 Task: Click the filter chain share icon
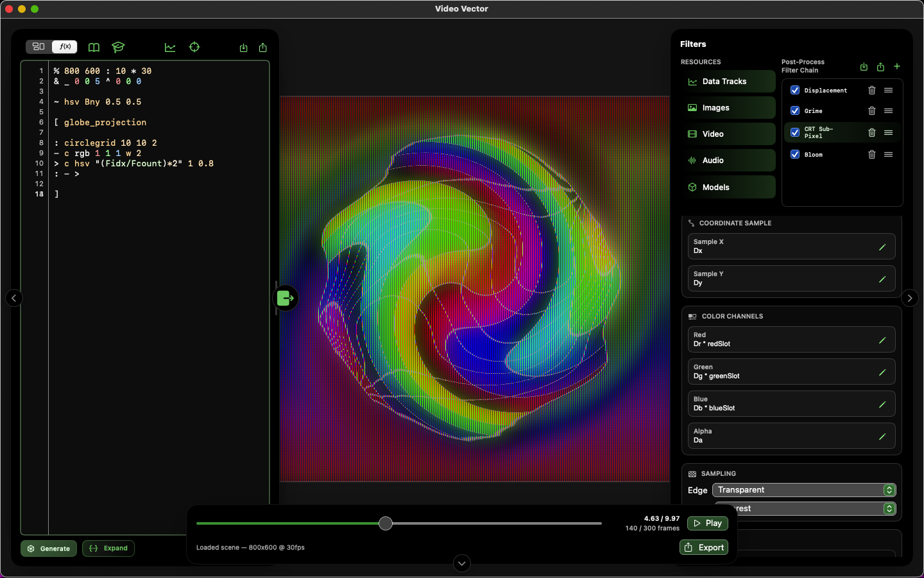880,67
